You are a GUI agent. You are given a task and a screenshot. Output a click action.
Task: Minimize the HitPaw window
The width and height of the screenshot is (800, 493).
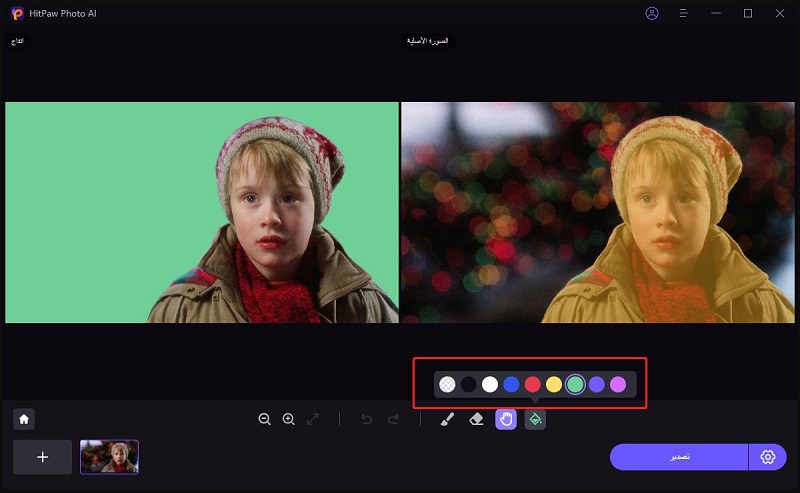click(x=716, y=13)
